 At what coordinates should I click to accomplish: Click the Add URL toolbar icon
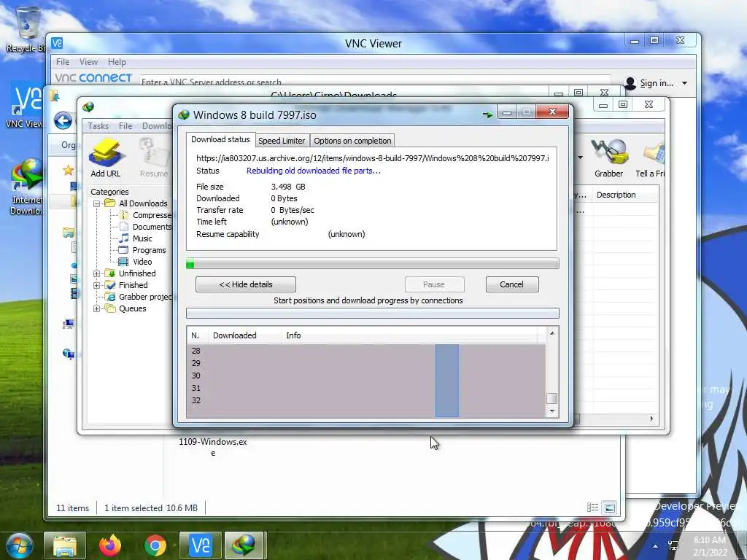(105, 158)
